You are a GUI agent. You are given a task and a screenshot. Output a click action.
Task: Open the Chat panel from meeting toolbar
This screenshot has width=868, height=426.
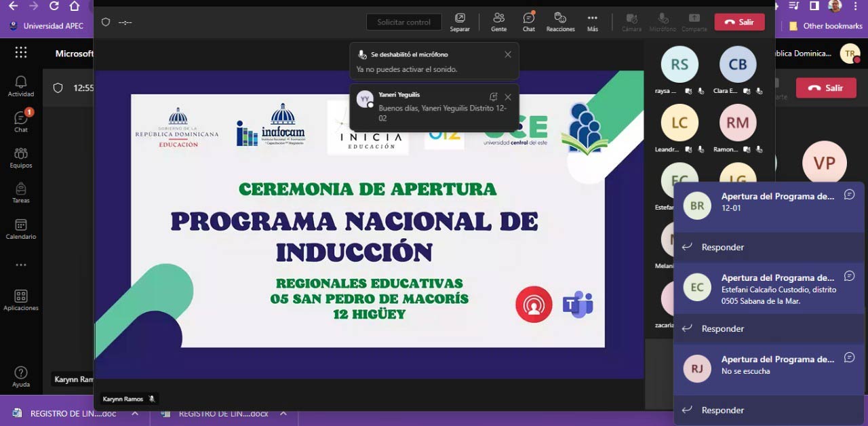pyautogui.click(x=529, y=21)
